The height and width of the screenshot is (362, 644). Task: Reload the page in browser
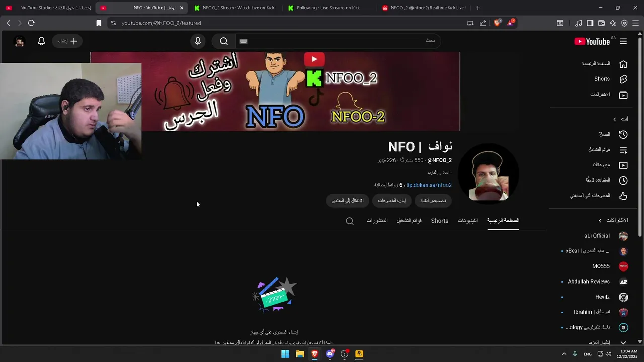31,23
